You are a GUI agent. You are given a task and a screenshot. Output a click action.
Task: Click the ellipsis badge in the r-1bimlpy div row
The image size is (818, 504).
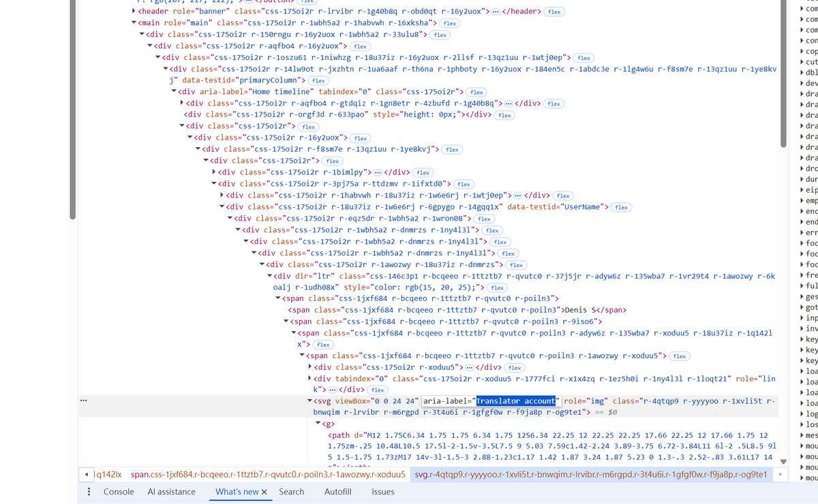(379, 172)
